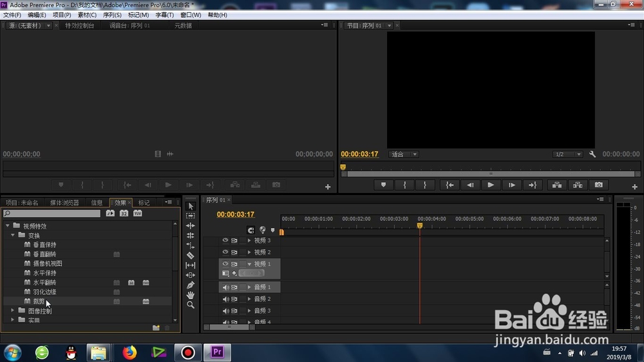
Task: Select the Rolling Edit tool
Action: pyautogui.click(x=191, y=236)
